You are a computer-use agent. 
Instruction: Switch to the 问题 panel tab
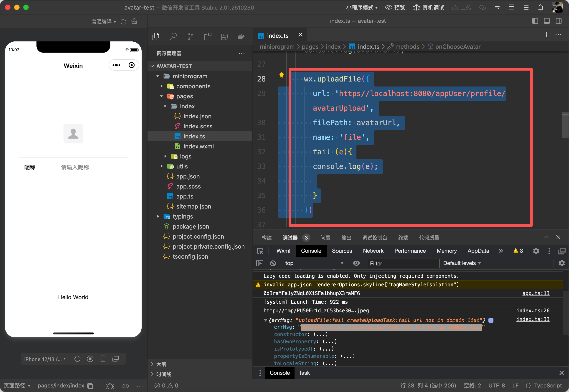325,237
